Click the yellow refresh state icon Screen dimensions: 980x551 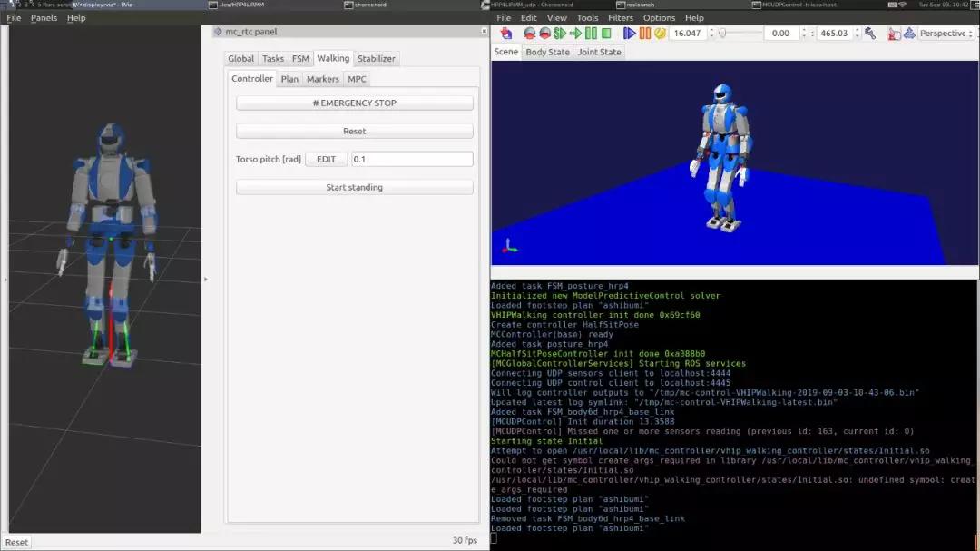[660, 34]
